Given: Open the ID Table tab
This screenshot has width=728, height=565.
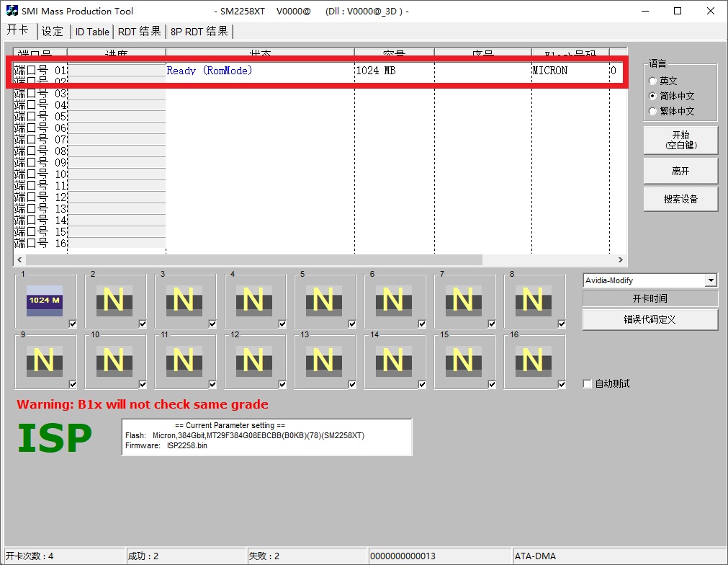Looking at the screenshot, I should click(x=92, y=32).
